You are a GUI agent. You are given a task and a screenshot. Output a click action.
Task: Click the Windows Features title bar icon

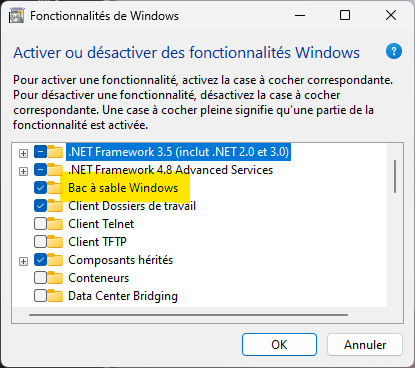point(17,16)
